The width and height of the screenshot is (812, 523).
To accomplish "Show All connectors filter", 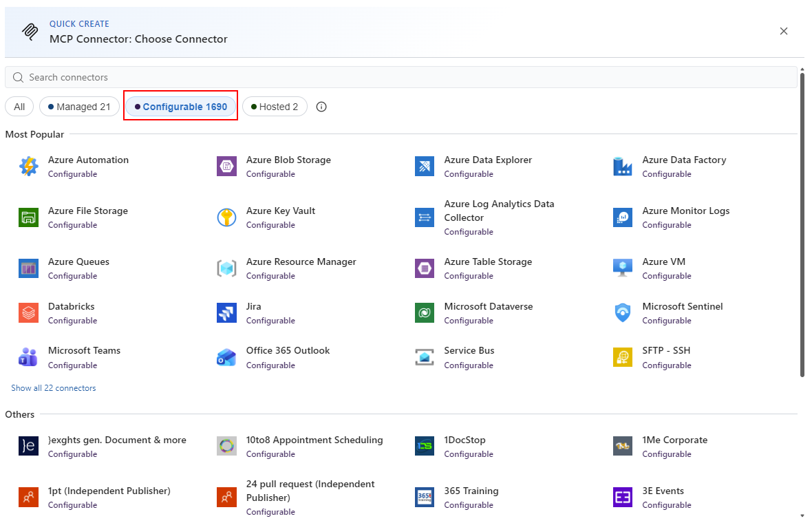I will coord(19,107).
